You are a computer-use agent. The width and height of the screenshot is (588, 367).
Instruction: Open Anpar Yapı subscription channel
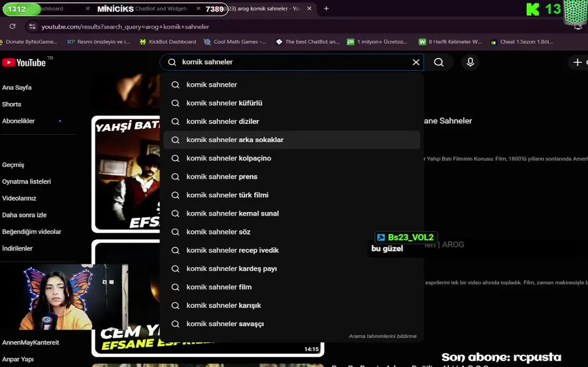pyautogui.click(x=18, y=359)
